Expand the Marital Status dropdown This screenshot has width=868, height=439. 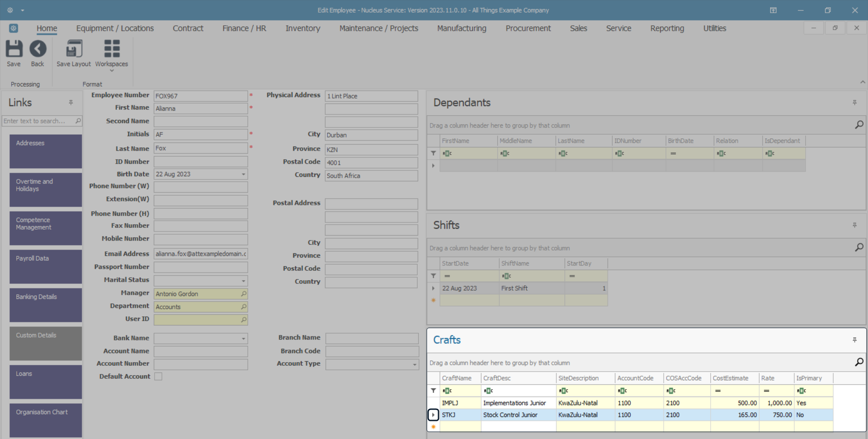(x=243, y=281)
